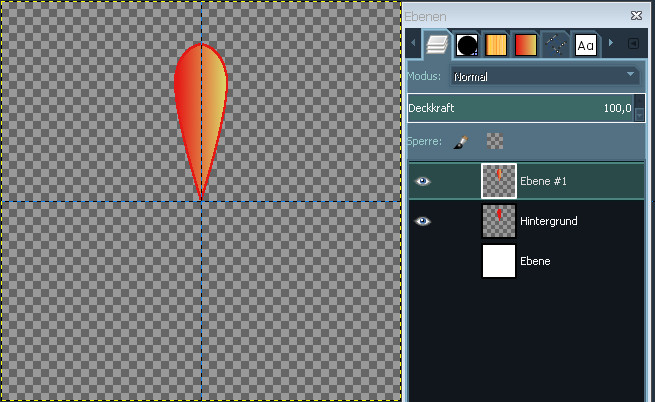Switch to the Layers (Ebenen) tab
The image size is (655, 402).
pos(436,44)
